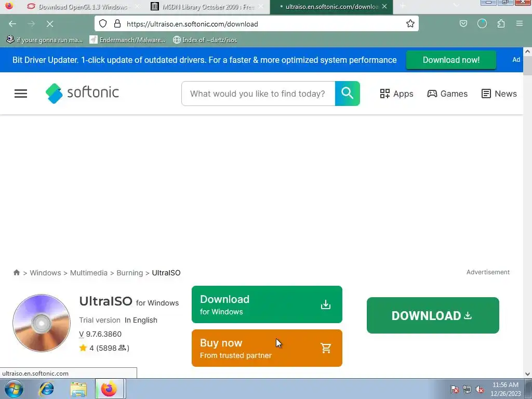Click the Burning breadcrumb link
Image resolution: width=532 pixels, height=399 pixels.
coord(129,273)
